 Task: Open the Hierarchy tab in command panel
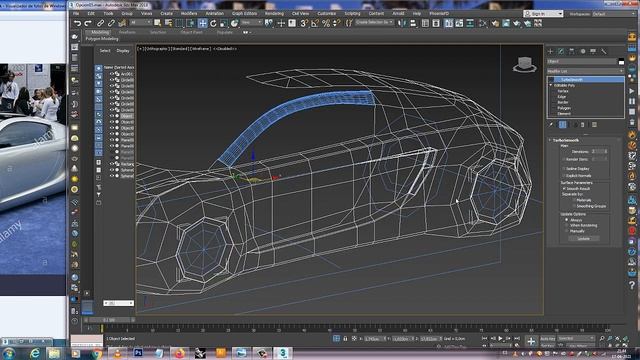tap(571, 51)
